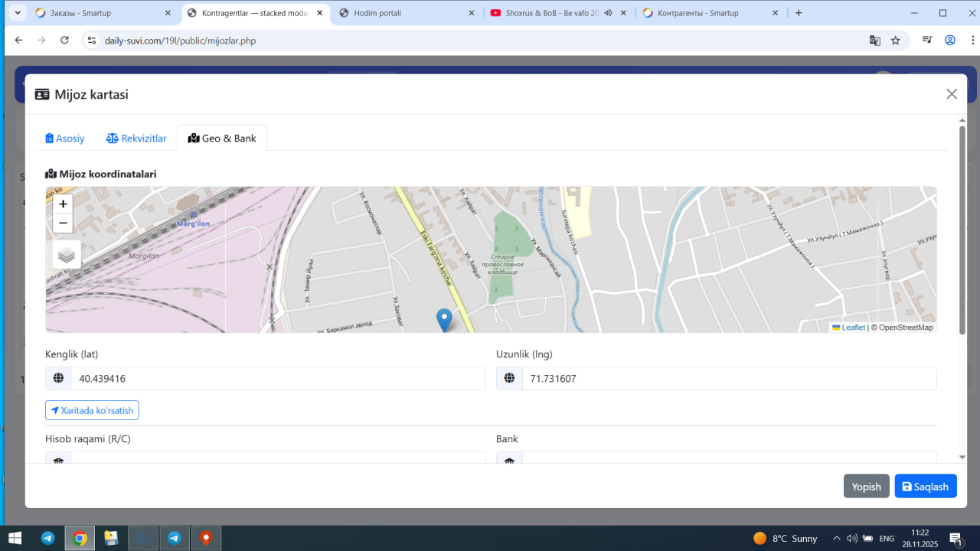Bookmark this page with star icon
The image size is (980, 551).
[x=896, y=41]
